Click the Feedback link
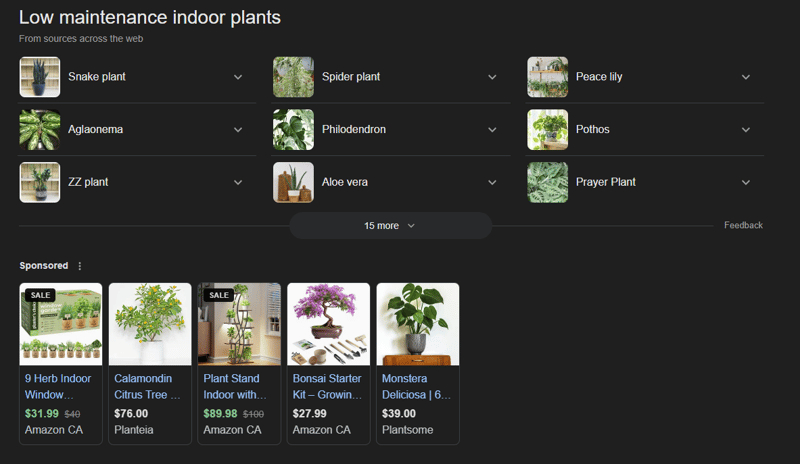 click(x=743, y=226)
